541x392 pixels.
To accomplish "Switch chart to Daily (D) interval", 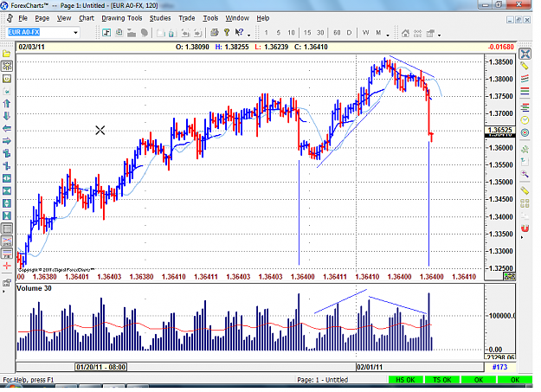I will pyautogui.click(x=349, y=33).
